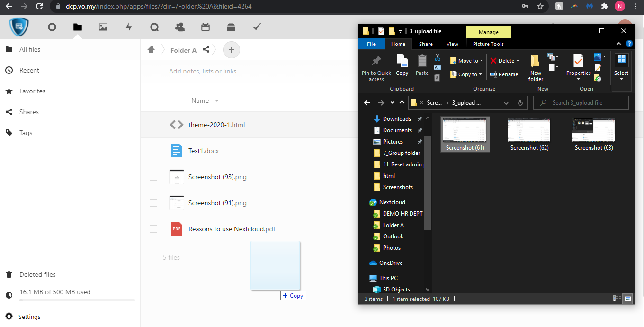This screenshot has height=327, width=644.
Task: Open the Contacts app icon
Action: coord(180,27)
